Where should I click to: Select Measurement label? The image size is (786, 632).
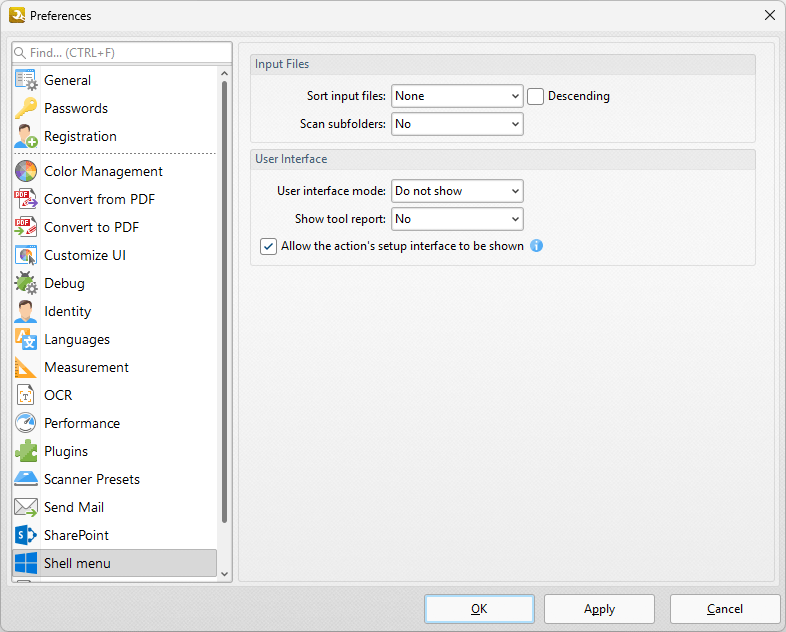coord(86,367)
